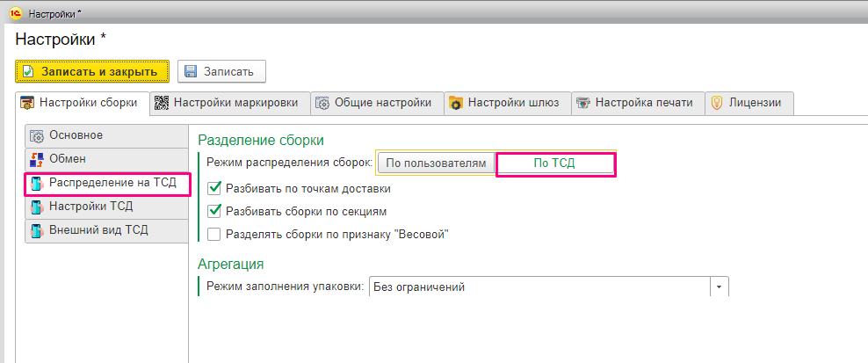
Task: Open the Распределение на ТСД section
Action: pyautogui.click(x=107, y=184)
